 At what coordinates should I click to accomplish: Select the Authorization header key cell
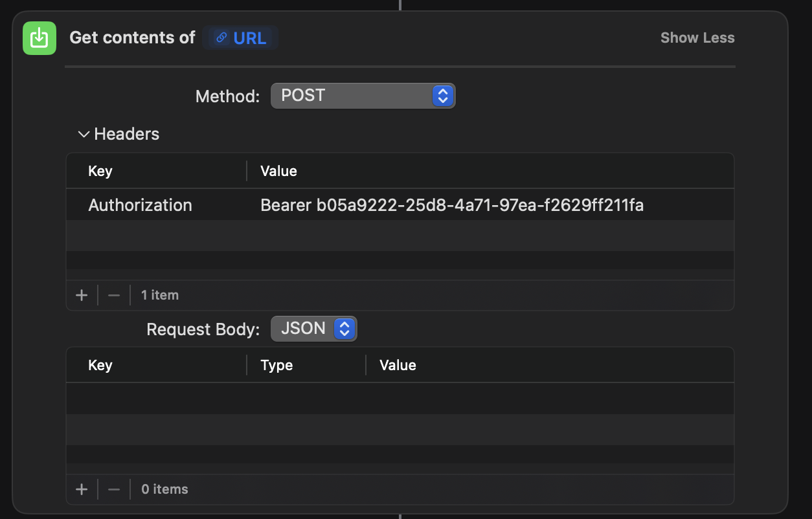pyautogui.click(x=141, y=205)
